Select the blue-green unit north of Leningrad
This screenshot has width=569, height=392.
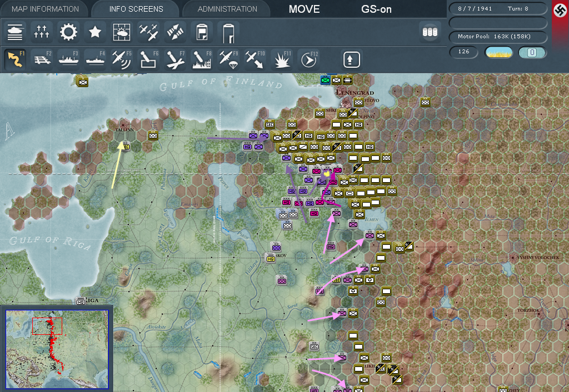point(325,80)
